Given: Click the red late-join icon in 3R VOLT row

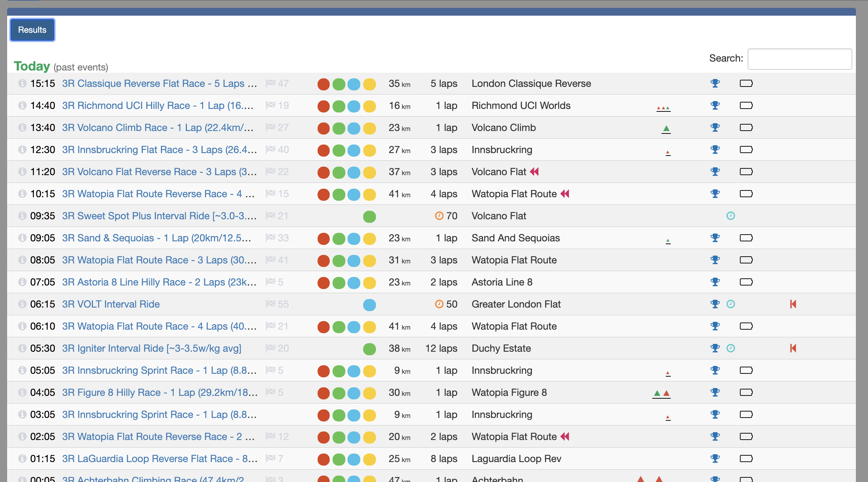Looking at the screenshot, I should point(793,304).
